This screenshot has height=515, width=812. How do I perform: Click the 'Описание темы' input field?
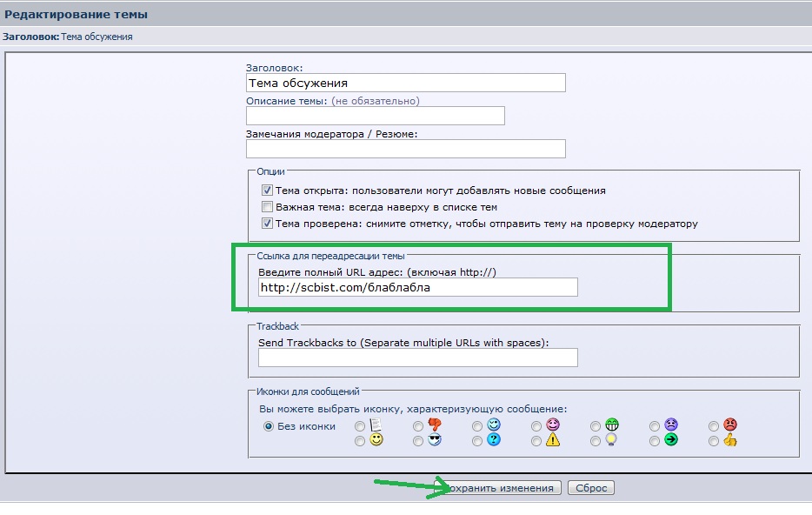click(x=375, y=116)
